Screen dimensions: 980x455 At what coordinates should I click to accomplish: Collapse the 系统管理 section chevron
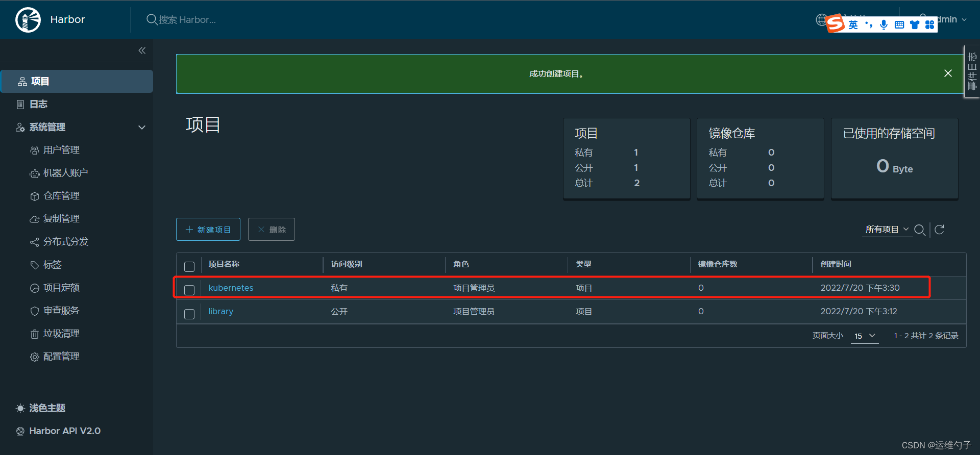[x=142, y=127]
